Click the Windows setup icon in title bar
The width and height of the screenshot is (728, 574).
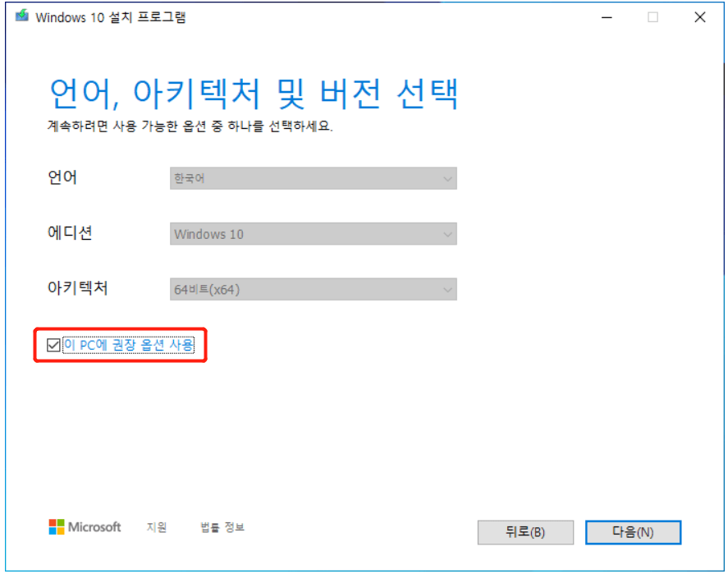(22, 16)
